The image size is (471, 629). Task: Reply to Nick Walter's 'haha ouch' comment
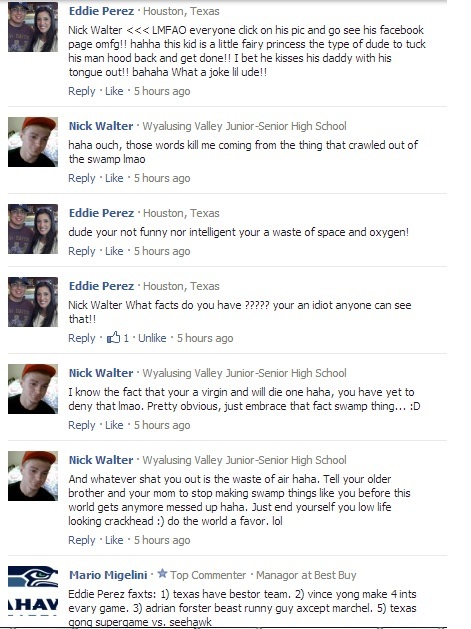(81, 178)
